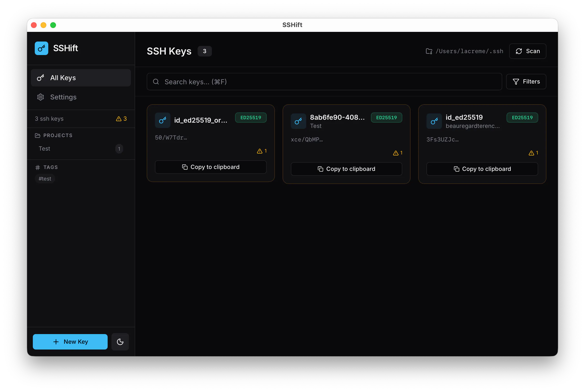The width and height of the screenshot is (585, 392).
Task: Open the Filters panel
Action: 526,82
